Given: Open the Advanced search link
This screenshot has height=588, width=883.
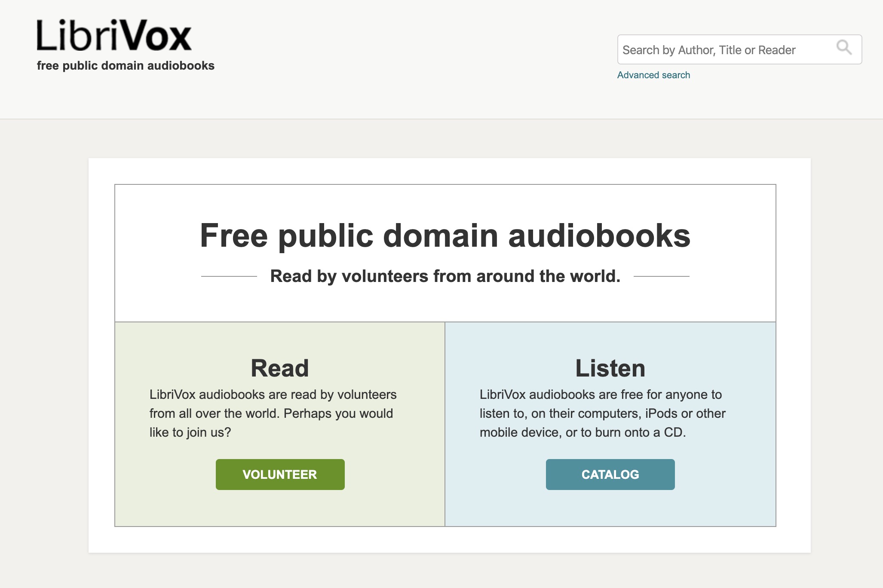Looking at the screenshot, I should [653, 75].
